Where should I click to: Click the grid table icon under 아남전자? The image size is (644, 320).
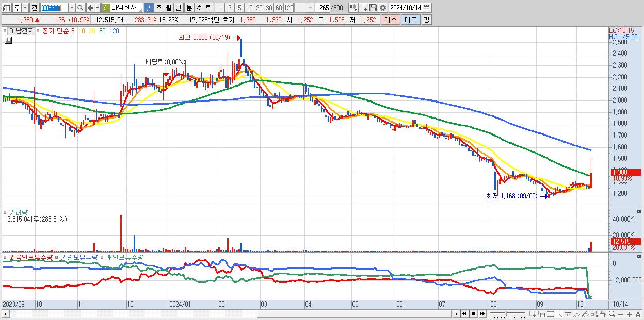click(x=8, y=40)
